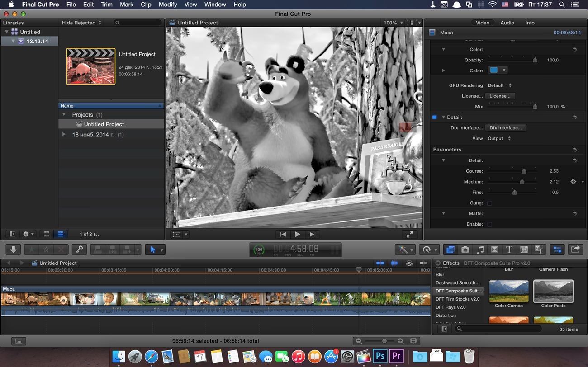Click the Dfx Interface... button
The image size is (588, 367).
tap(506, 128)
